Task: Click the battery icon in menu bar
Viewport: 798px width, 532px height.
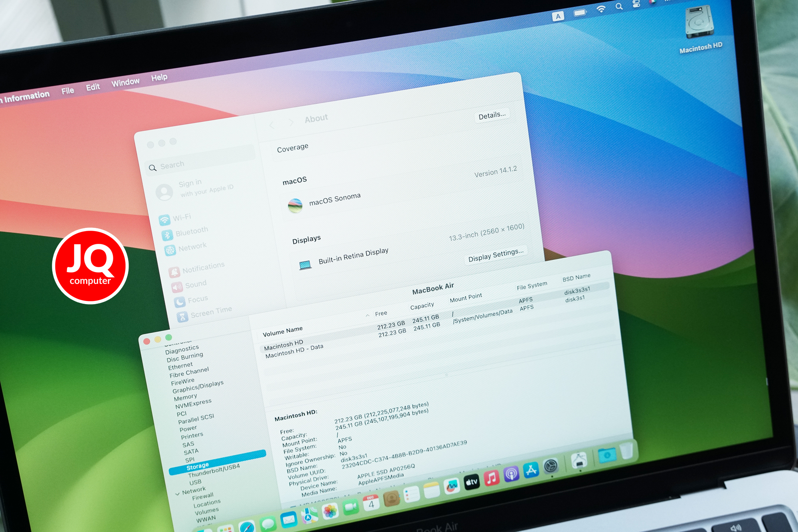Action: pos(580,13)
